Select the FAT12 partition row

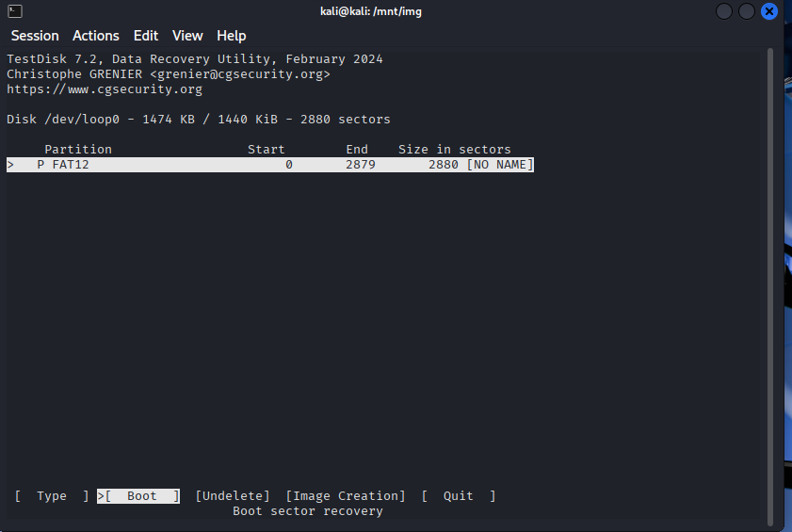(270, 165)
